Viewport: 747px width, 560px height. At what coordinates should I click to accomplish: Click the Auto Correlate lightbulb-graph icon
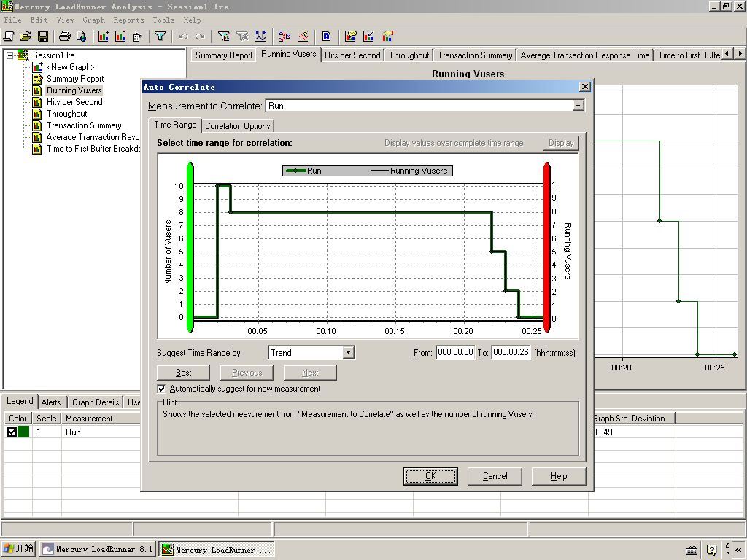(303, 36)
